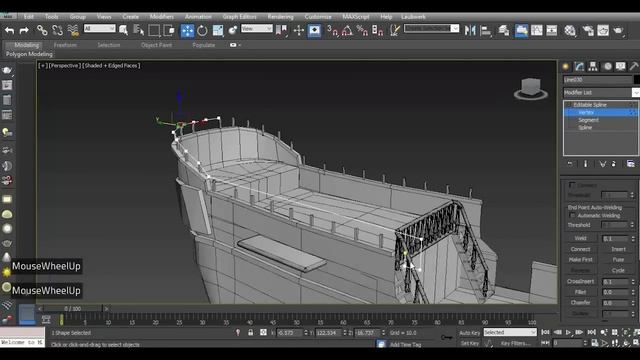Click the Bind to Space Warp icon
Screen dimensions: 640x360
(x=73, y=30)
